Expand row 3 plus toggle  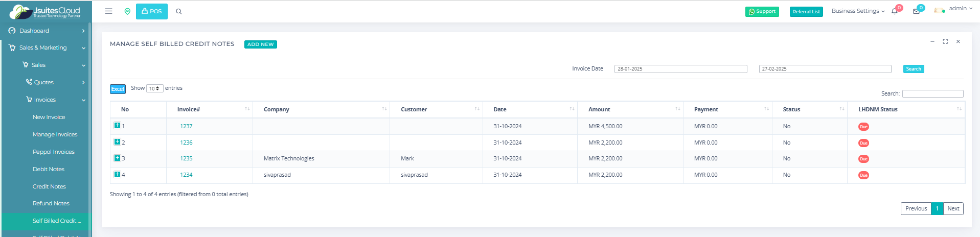117,158
